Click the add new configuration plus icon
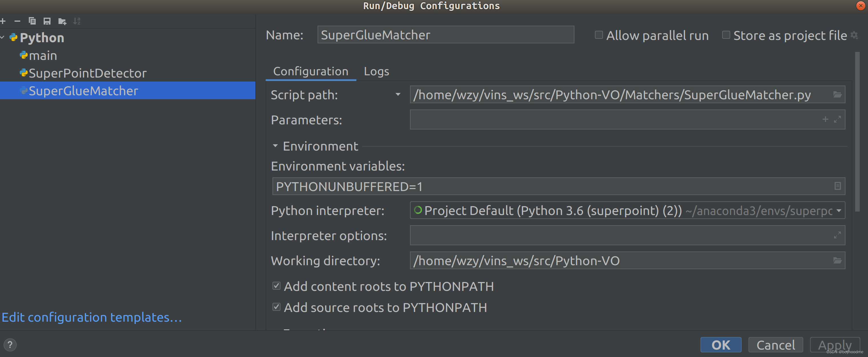This screenshot has height=357, width=868. pos(3,21)
